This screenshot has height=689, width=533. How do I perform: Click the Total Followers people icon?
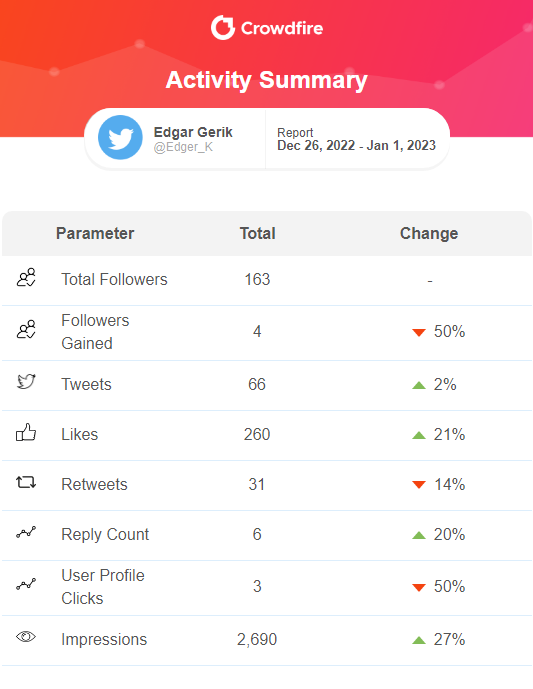point(26,278)
